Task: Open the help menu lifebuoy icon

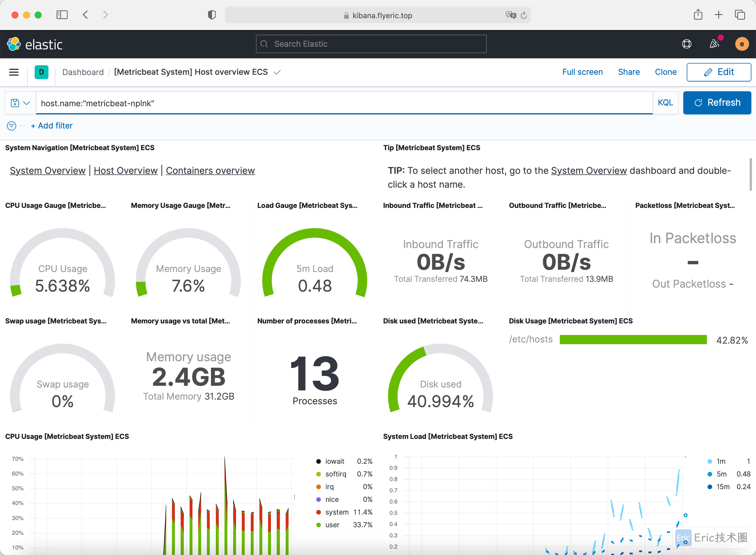Action: click(686, 44)
